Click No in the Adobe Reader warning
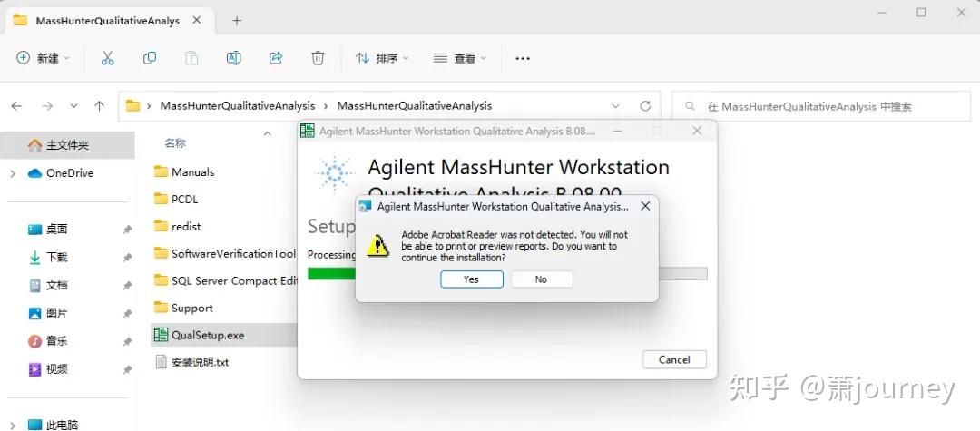The image size is (980, 431). coord(541,279)
